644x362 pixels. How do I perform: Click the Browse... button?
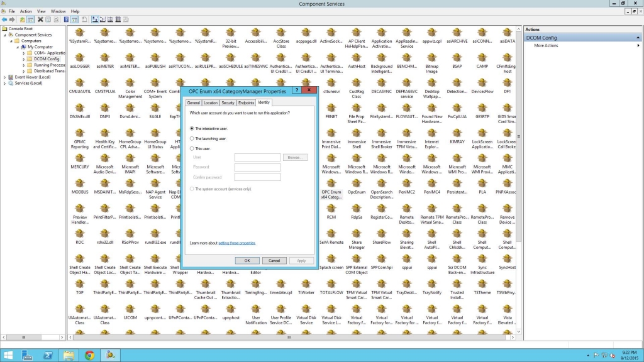pyautogui.click(x=295, y=157)
